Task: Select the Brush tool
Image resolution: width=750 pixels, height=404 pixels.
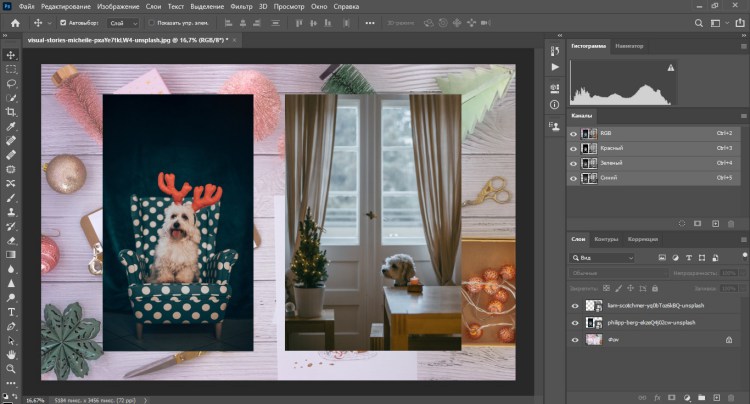Action: [x=11, y=197]
